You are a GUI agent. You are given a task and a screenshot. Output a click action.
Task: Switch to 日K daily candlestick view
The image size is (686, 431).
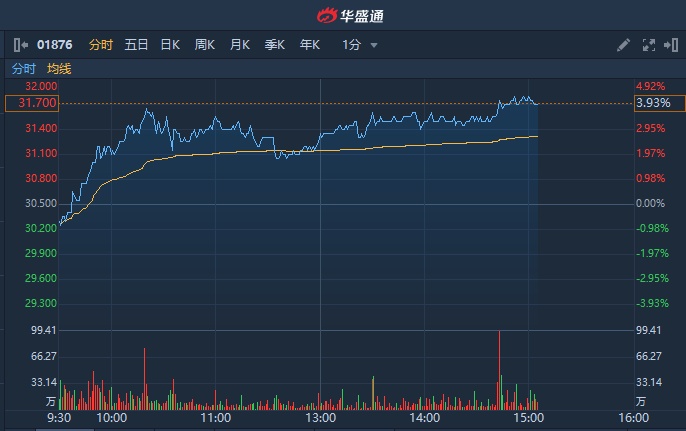coord(170,45)
